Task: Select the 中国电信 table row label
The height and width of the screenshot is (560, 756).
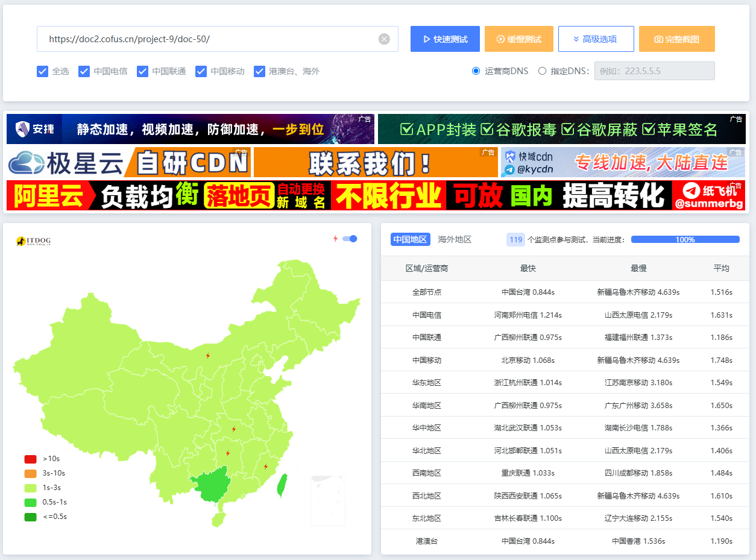Action: point(427,315)
